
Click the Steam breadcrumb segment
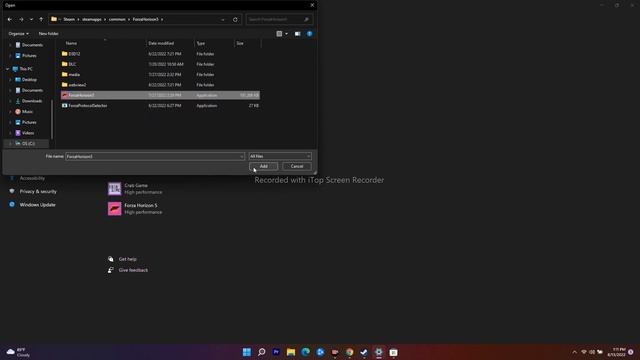click(x=69, y=19)
